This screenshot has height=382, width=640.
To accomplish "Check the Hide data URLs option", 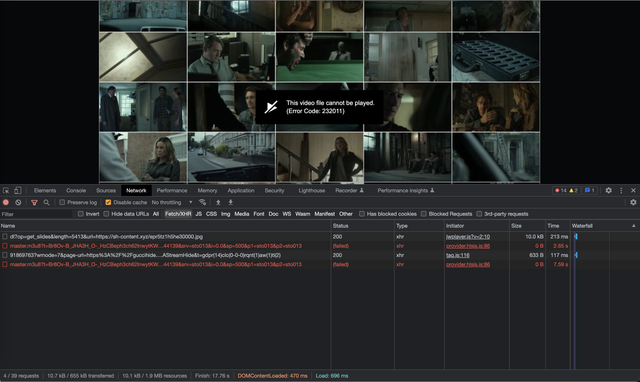I will 106,214.
